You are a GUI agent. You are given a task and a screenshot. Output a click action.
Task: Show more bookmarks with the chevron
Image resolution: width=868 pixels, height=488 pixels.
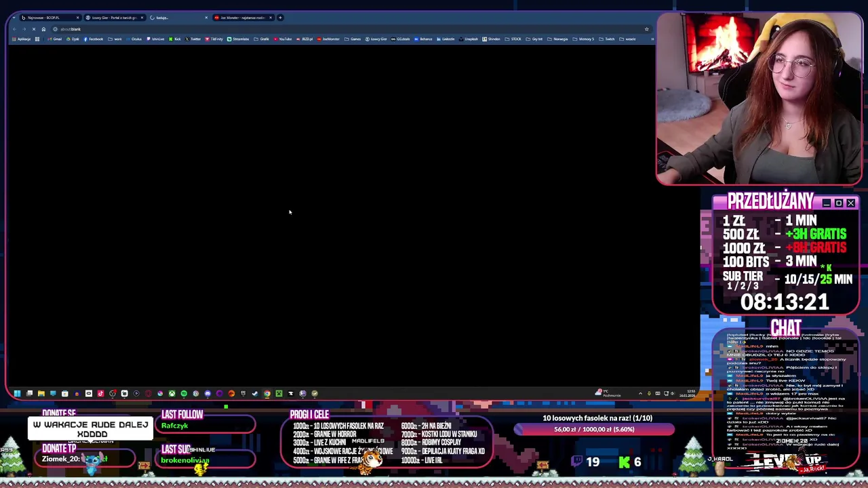click(652, 39)
